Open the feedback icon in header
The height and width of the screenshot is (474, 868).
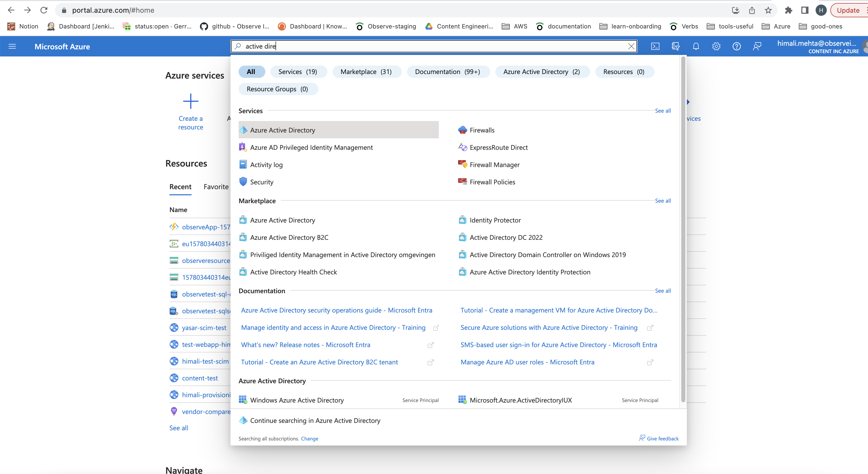(757, 47)
